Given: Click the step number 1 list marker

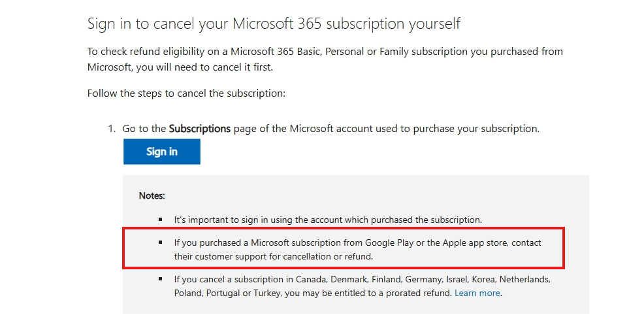Looking at the screenshot, I should pyautogui.click(x=112, y=129).
